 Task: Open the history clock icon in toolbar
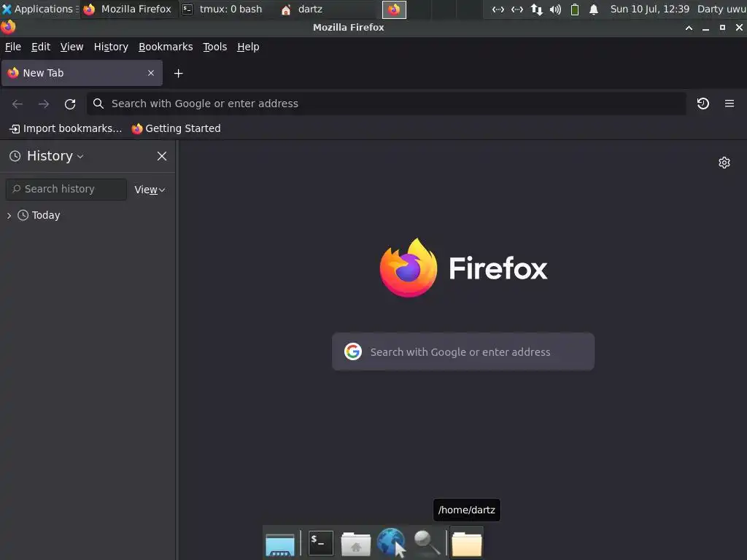click(x=703, y=104)
